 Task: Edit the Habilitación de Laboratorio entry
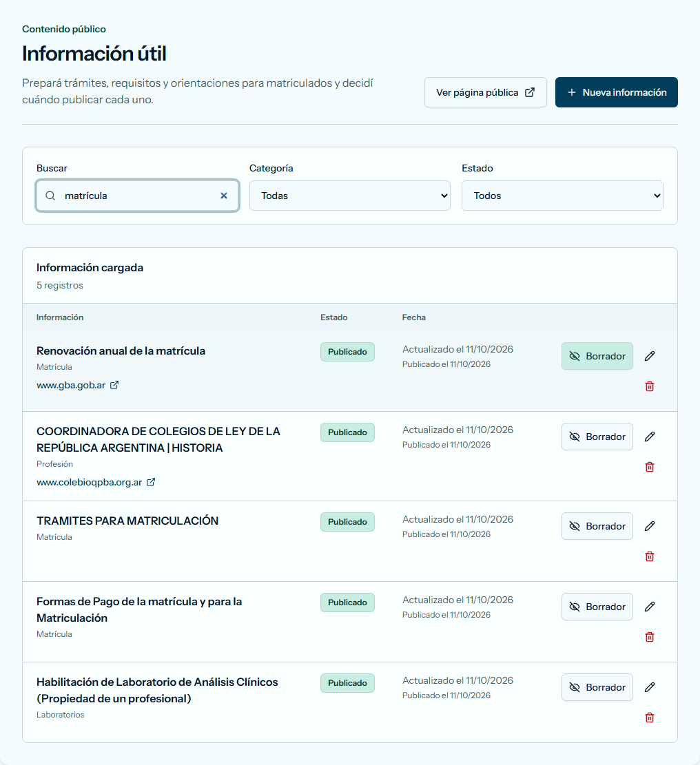(649, 687)
